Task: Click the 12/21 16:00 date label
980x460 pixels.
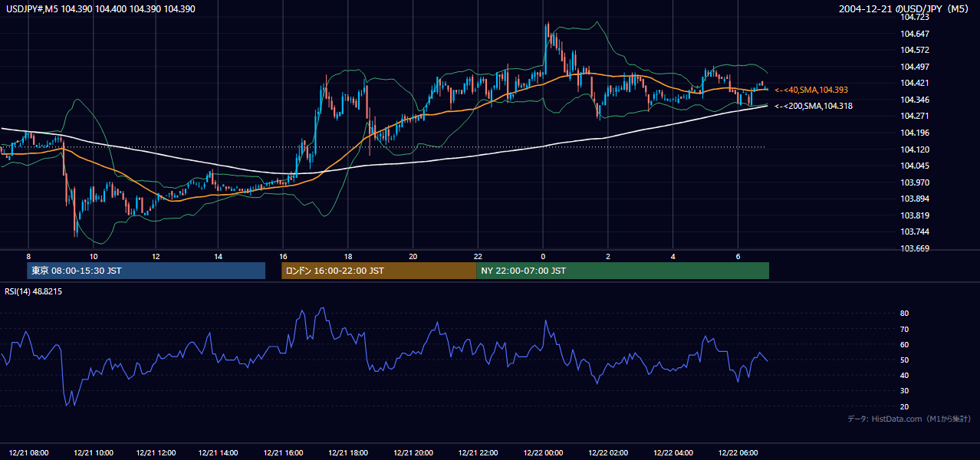Action: pyautogui.click(x=283, y=453)
